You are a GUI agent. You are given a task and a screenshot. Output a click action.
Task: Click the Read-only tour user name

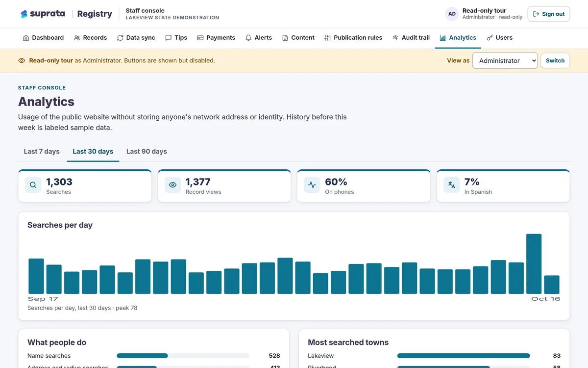(484, 10)
